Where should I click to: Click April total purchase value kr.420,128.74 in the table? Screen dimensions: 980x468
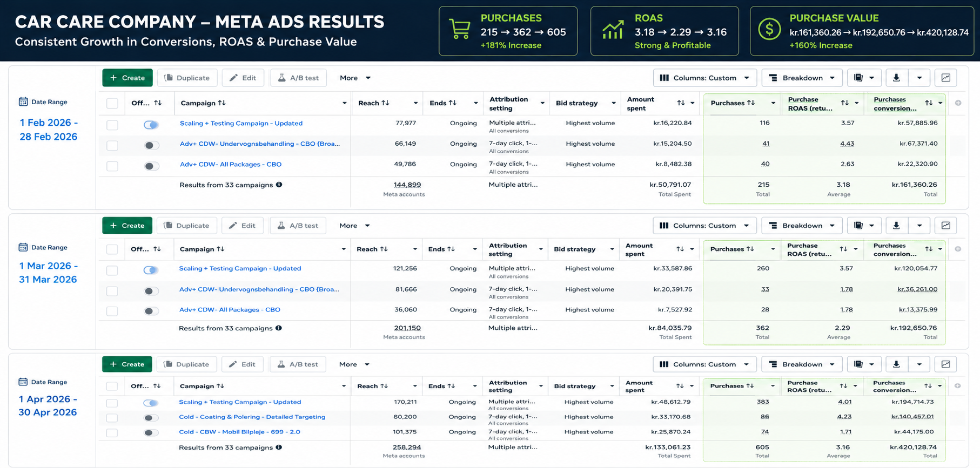tap(914, 447)
